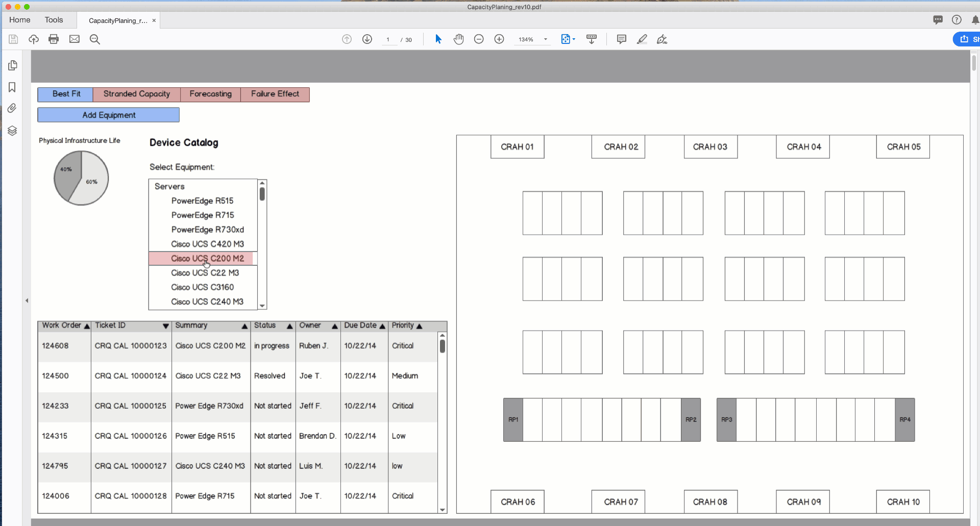Viewport: 980px width, 526px height.
Task: Click the cloud upload icon
Action: pos(34,39)
